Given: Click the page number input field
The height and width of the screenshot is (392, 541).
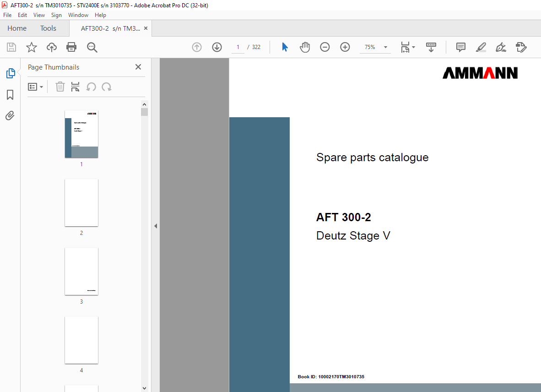Looking at the screenshot, I should [x=238, y=47].
